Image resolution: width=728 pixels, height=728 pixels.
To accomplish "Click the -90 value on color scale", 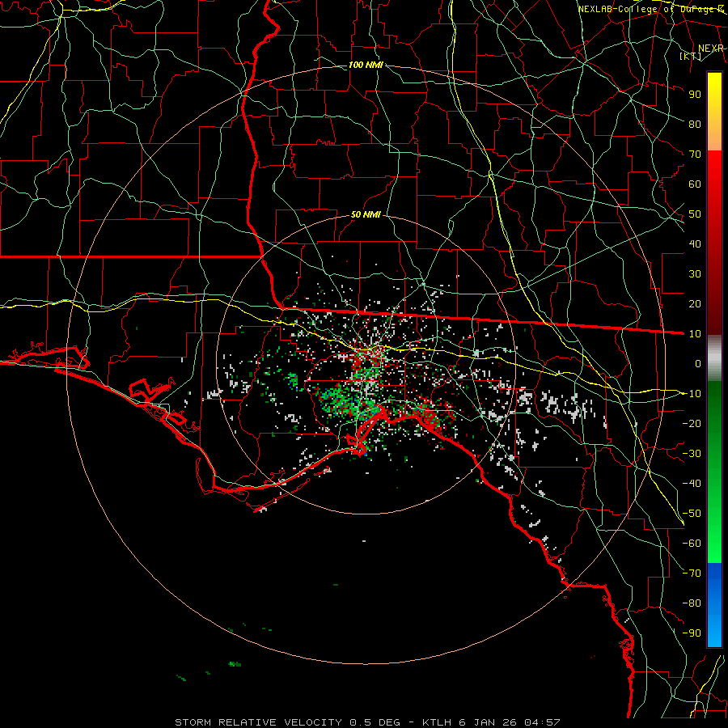I will click(x=692, y=633).
